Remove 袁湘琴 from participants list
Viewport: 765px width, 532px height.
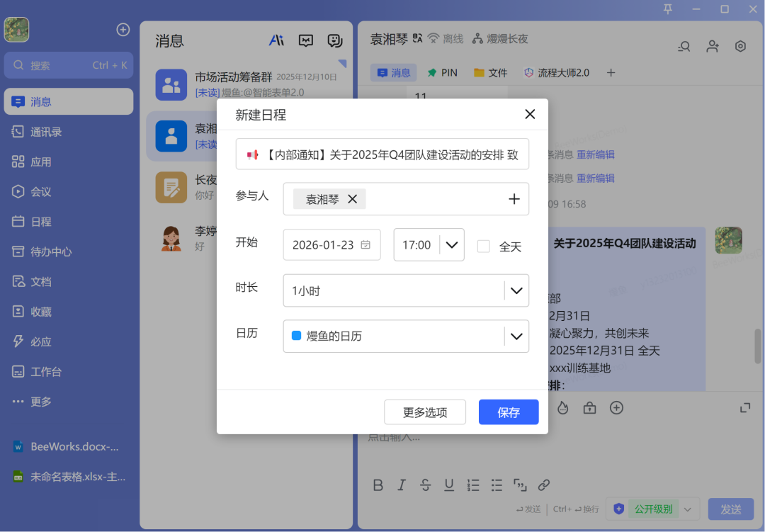tap(352, 199)
